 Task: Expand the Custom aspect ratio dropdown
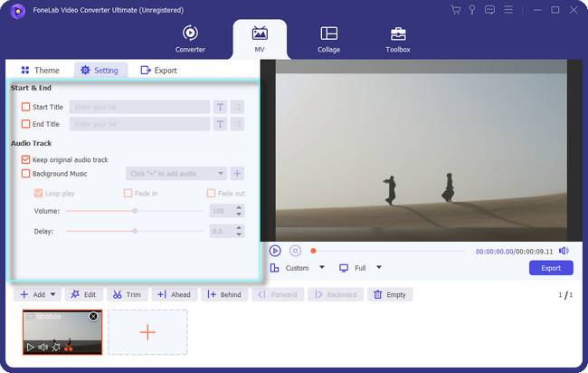tap(321, 268)
